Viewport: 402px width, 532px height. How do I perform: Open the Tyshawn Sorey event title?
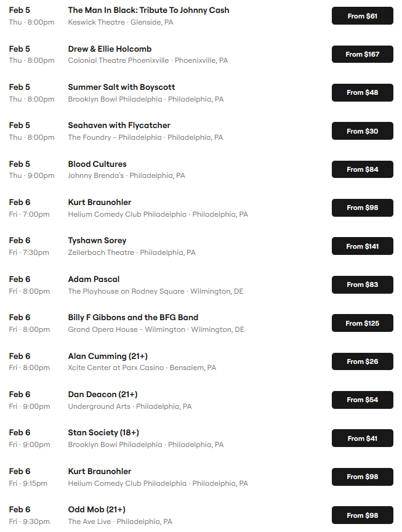coord(97,241)
